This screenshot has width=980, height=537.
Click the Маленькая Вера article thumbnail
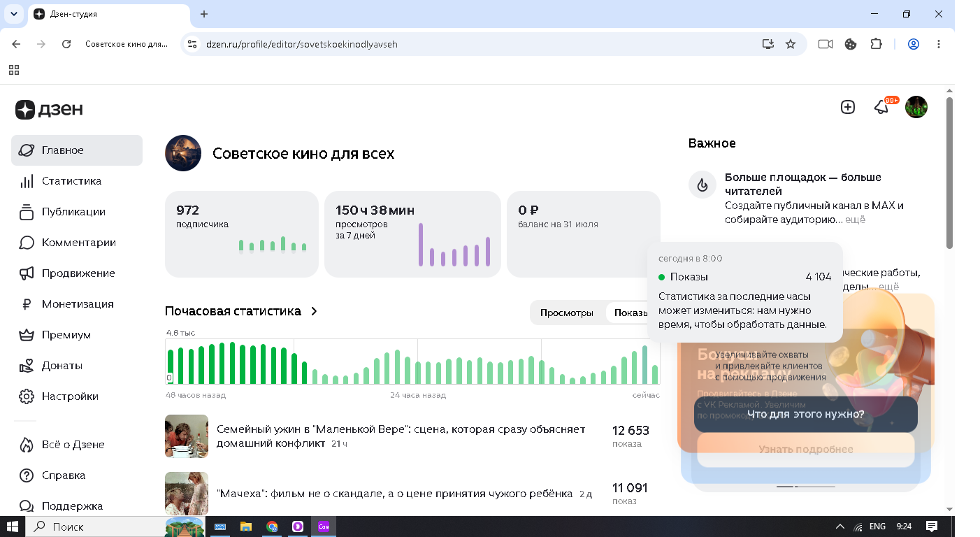187,436
